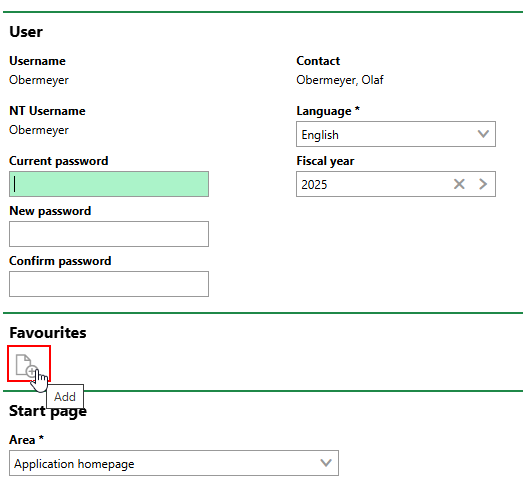Viewport: 523px width, 484px height.
Task: Select the English text in Language box
Action: [320, 135]
